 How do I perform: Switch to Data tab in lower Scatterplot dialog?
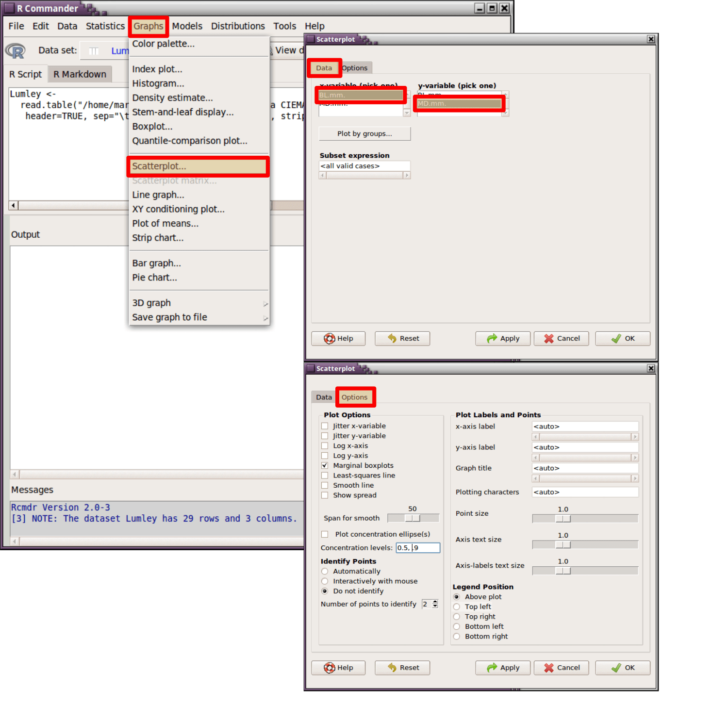(324, 397)
